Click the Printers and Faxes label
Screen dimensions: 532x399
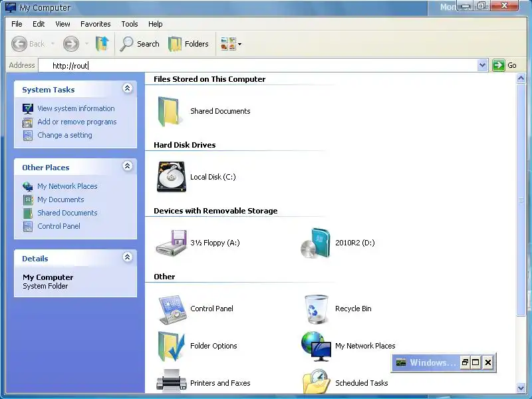coord(220,383)
